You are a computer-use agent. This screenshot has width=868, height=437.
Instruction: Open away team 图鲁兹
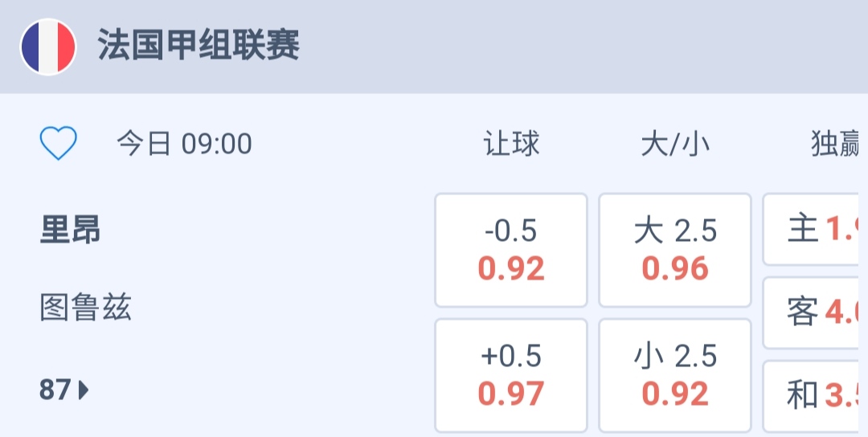pyautogui.click(x=85, y=308)
